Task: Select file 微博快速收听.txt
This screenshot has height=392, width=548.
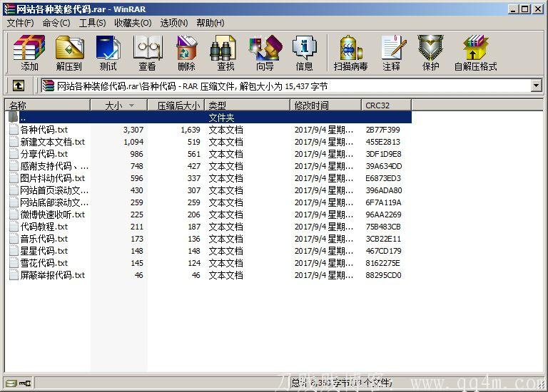Action: [52, 215]
